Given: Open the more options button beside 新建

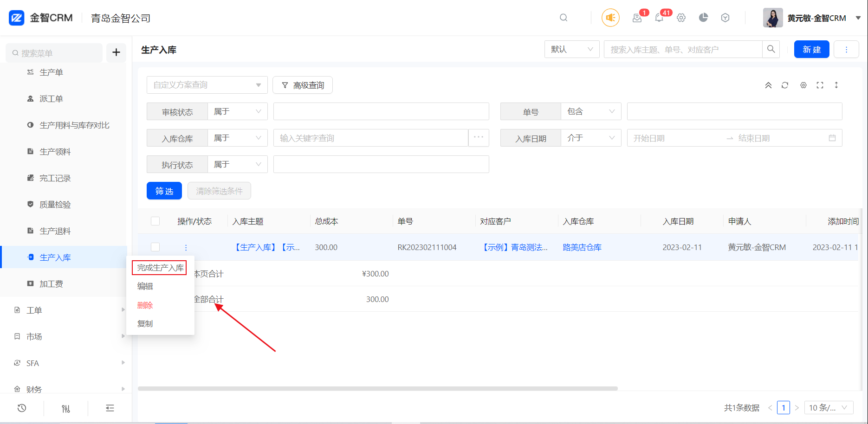Looking at the screenshot, I should point(846,49).
